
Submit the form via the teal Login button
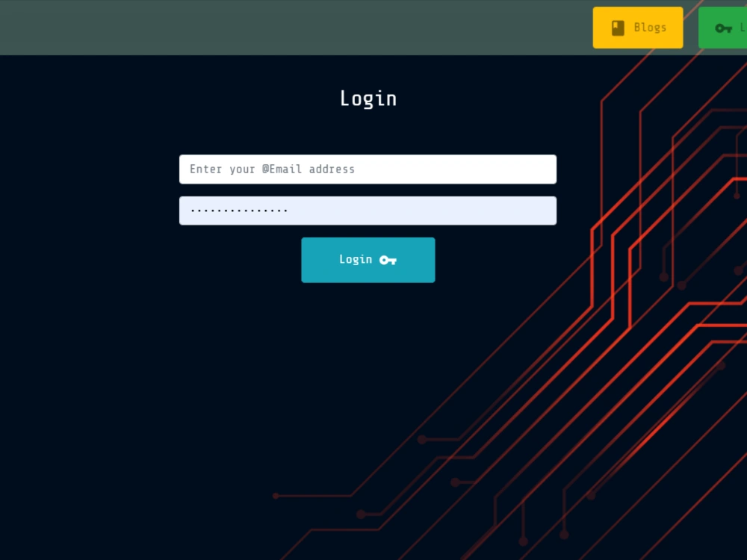click(368, 260)
